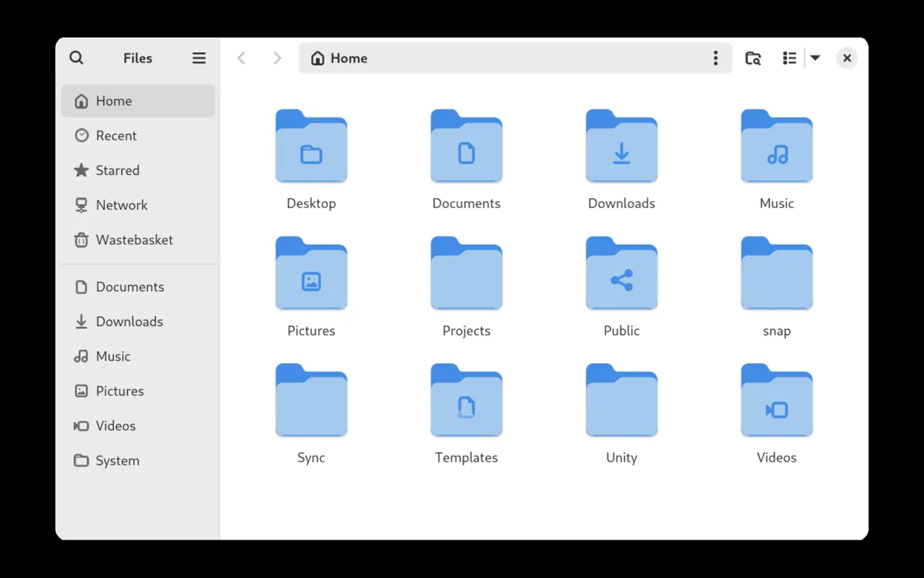Select the Templates folder icon
924x578 pixels.
[467, 401]
